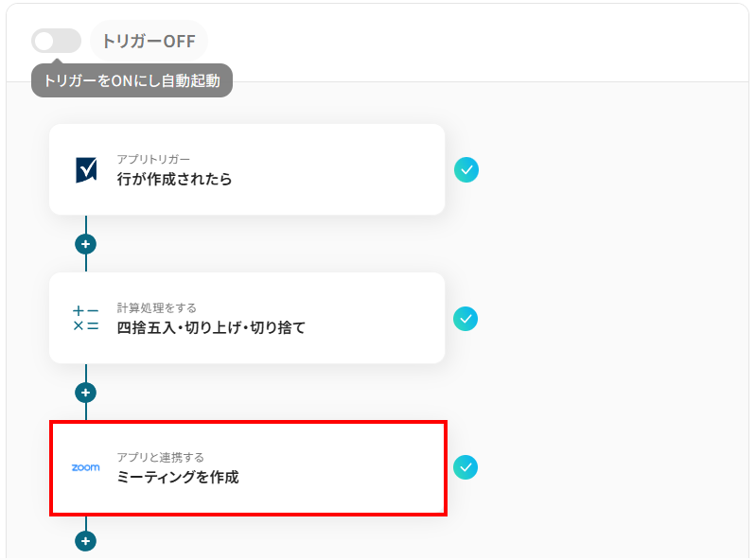Click the アプリトリガー subtitle text
This screenshot has height=560, width=756.
[153, 159]
